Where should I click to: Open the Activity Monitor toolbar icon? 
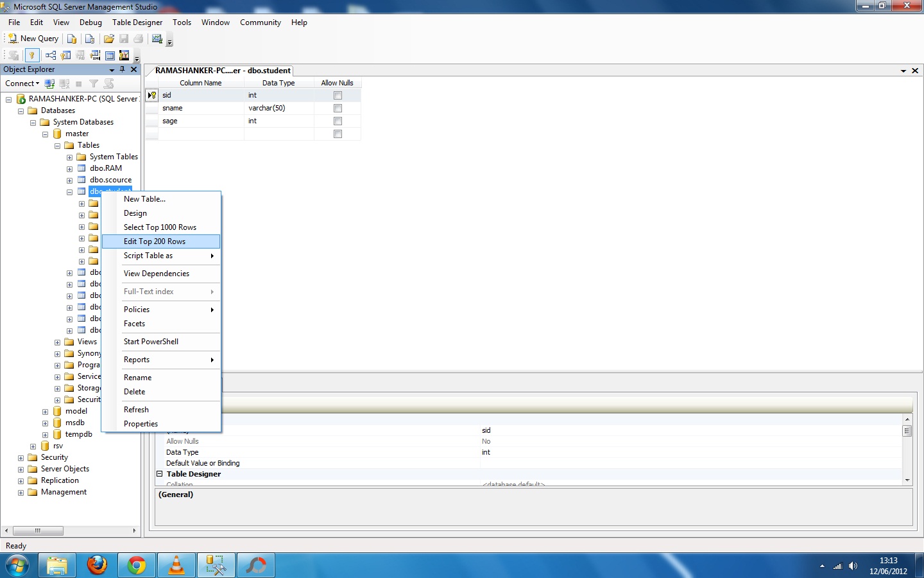coord(157,39)
